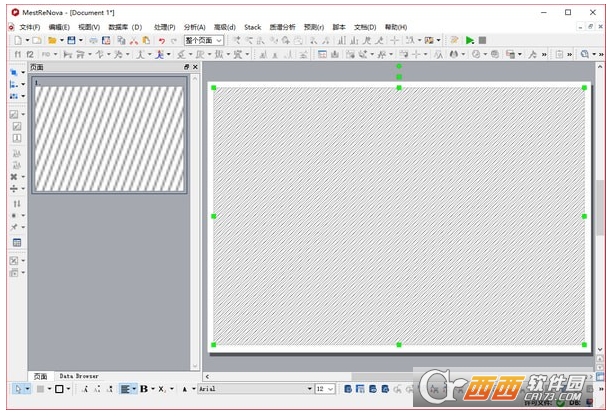Click the top-left green selection handle
Viewport: 613px width, 417px height.
[x=213, y=88]
